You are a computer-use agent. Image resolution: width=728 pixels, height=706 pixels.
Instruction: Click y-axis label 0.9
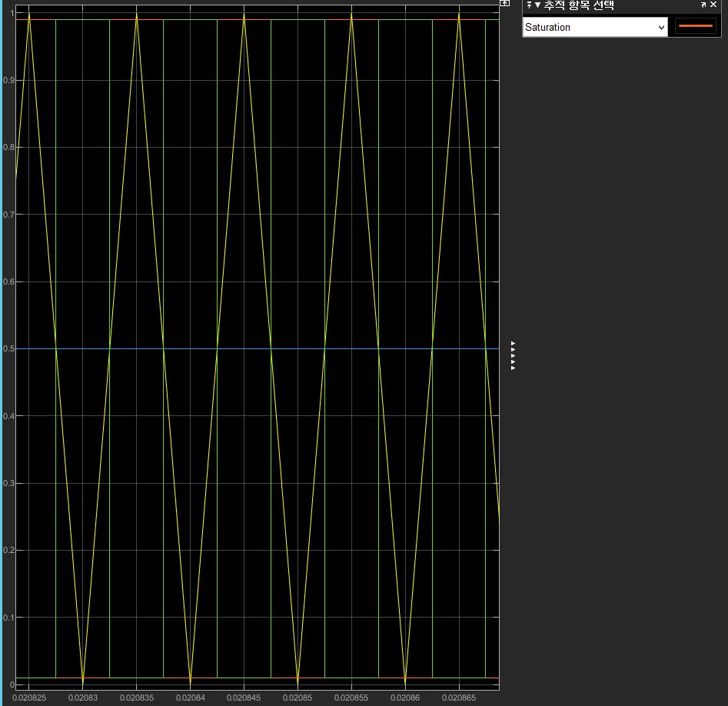coord(8,80)
